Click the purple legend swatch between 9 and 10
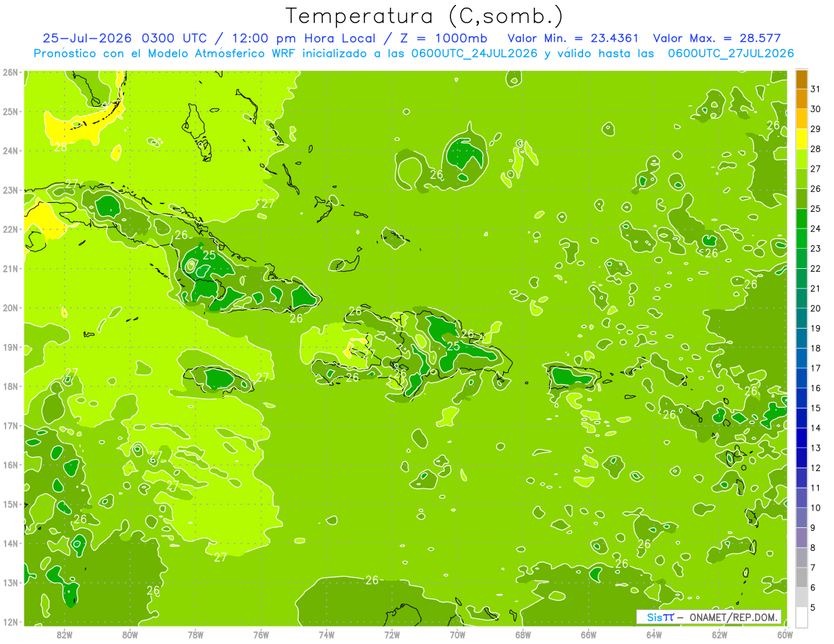834x644 pixels. click(801, 518)
